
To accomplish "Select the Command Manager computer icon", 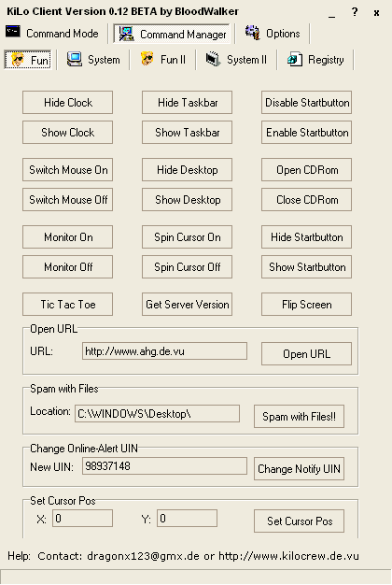I will pyautogui.click(x=126, y=34).
